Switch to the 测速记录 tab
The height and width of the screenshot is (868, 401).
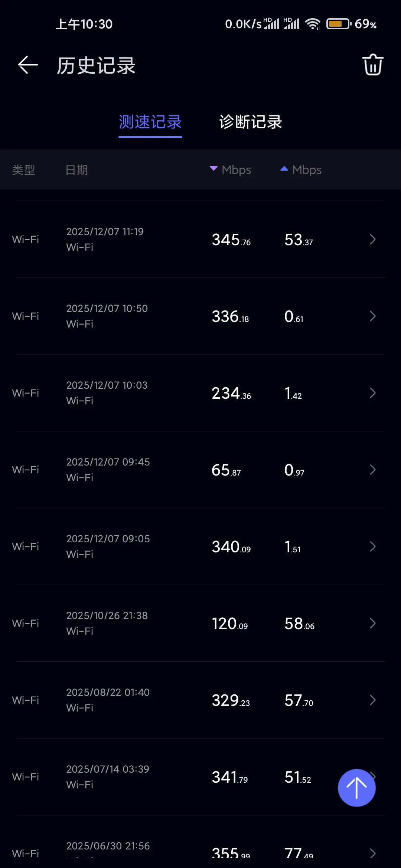coord(150,122)
